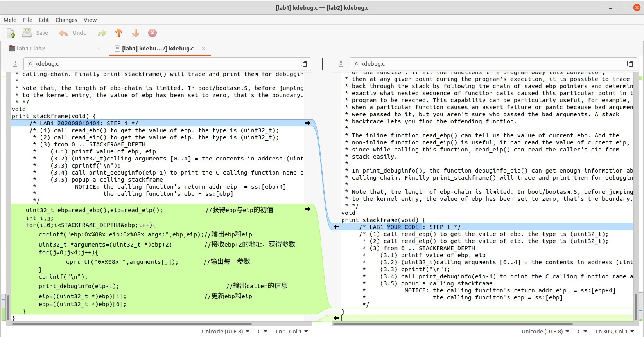The height and width of the screenshot is (337, 644).
Task: Click the New comparison toolbar icon
Action: point(11,33)
